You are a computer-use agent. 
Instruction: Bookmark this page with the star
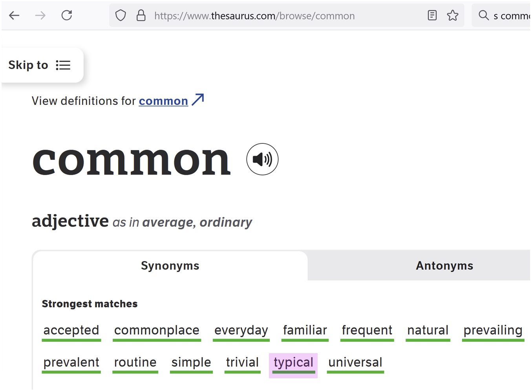coord(453,16)
